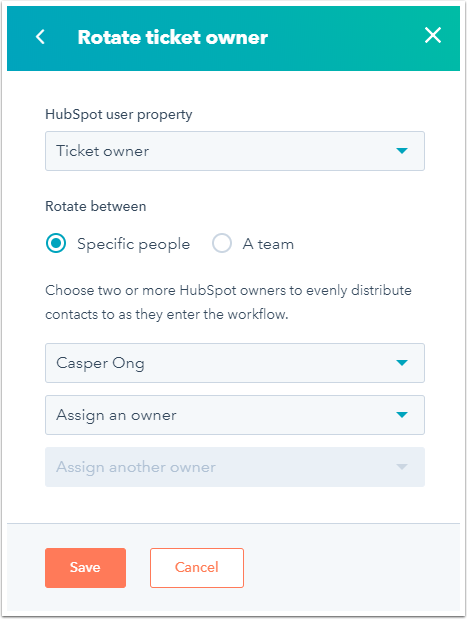Open the Casper Ong owner dropdown
Image resolution: width=467 pixels, height=619 pixels.
(x=235, y=363)
